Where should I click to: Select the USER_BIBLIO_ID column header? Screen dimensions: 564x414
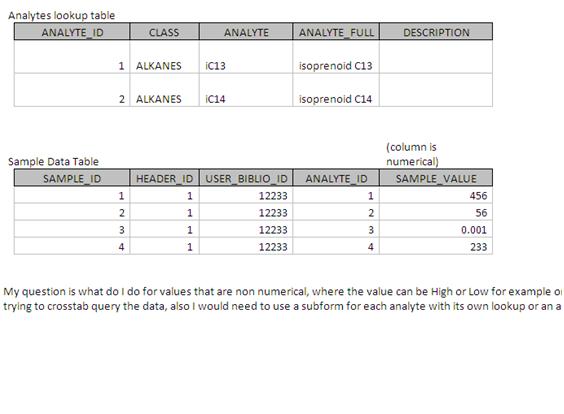point(246,178)
